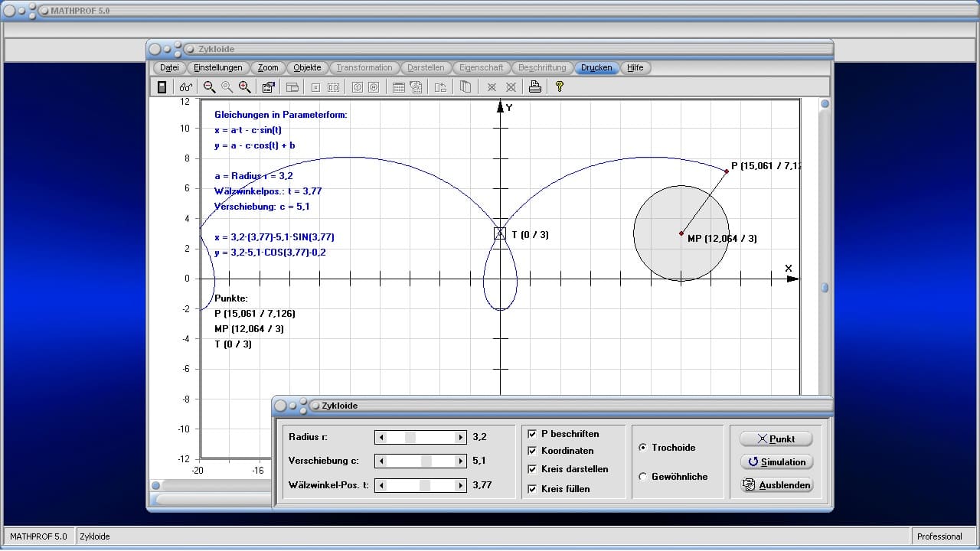This screenshot has width=980, height=551.
Task: Uncheck Kreis darstellen
Action: pyautogui.click(x=532, y=469)
